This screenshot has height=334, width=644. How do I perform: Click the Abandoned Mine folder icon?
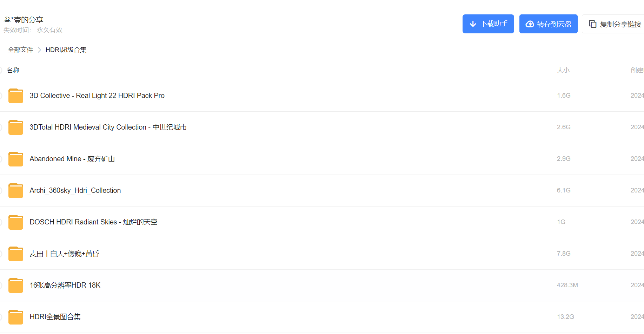click(16, 159)
